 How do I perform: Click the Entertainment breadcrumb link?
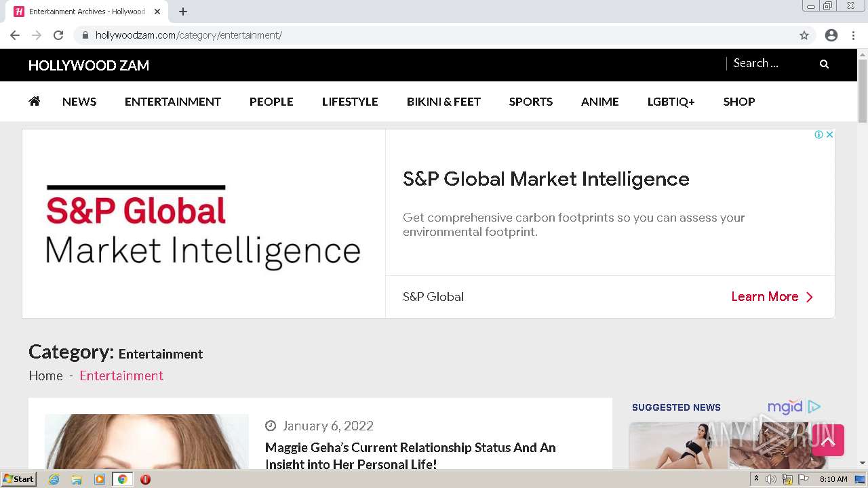tap(121, 375)
